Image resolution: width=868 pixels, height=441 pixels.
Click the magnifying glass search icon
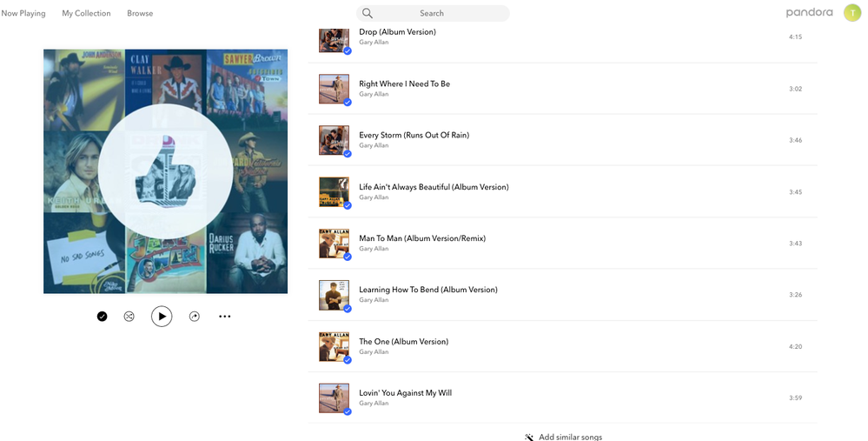pyautogui.click(x=368, y=13)
